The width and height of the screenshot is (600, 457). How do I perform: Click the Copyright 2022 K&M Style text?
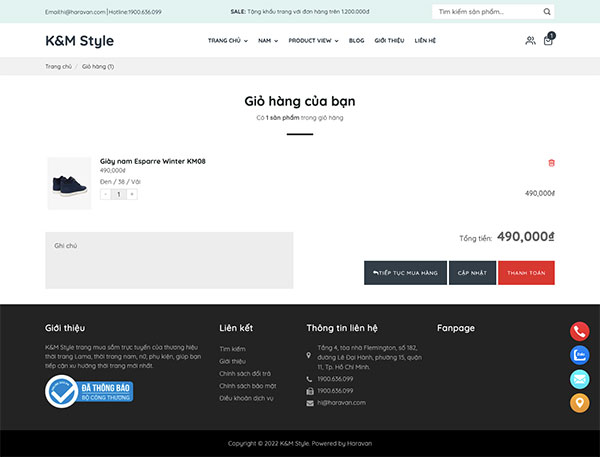click(300, 444)
